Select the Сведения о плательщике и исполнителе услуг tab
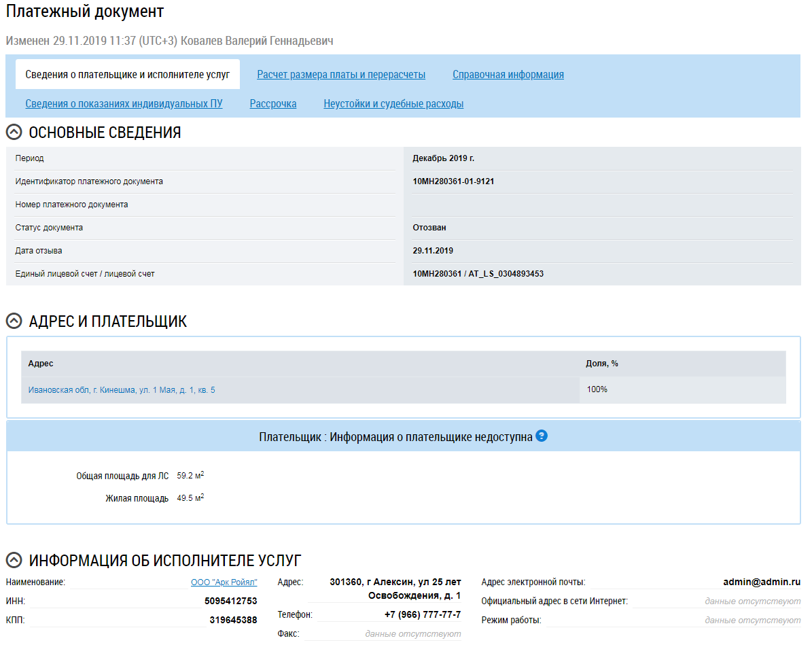Viewport: 812px width, 647px height. 128,75
